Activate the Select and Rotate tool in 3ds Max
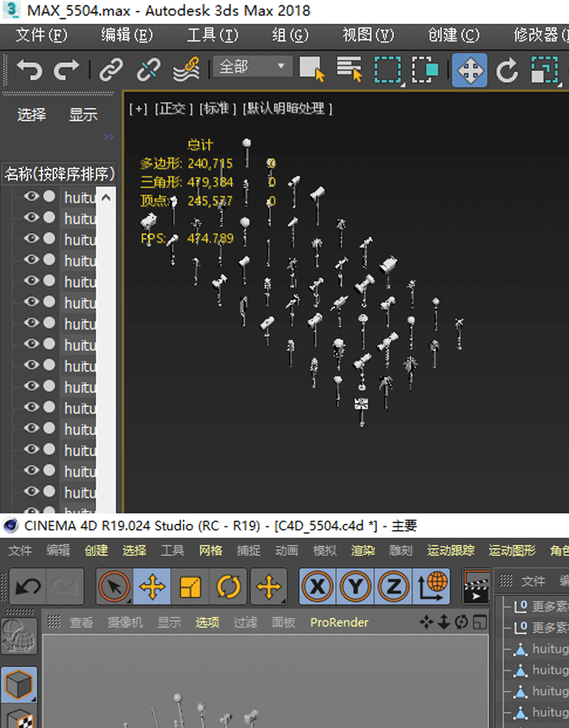Screen dimensions: 569x728 507,70
